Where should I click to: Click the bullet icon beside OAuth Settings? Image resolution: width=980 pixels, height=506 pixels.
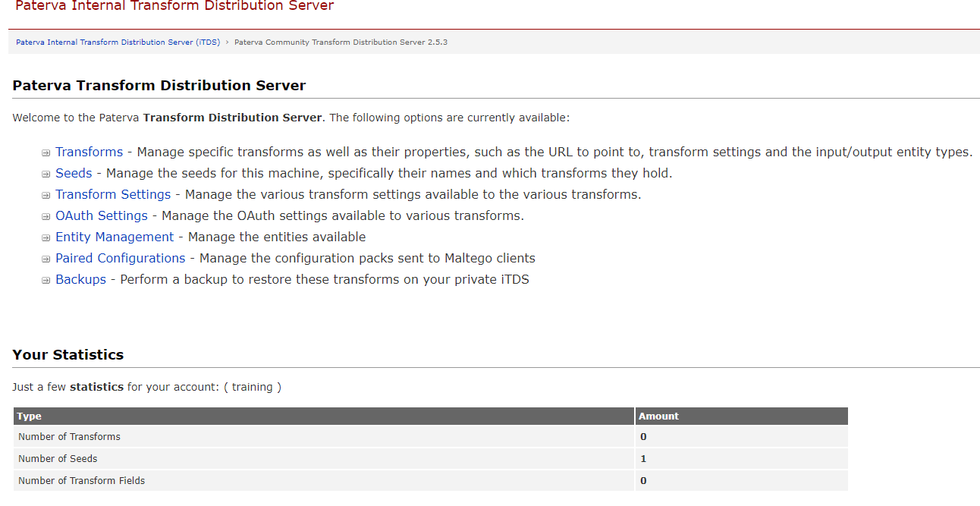(x=46, y=216)
